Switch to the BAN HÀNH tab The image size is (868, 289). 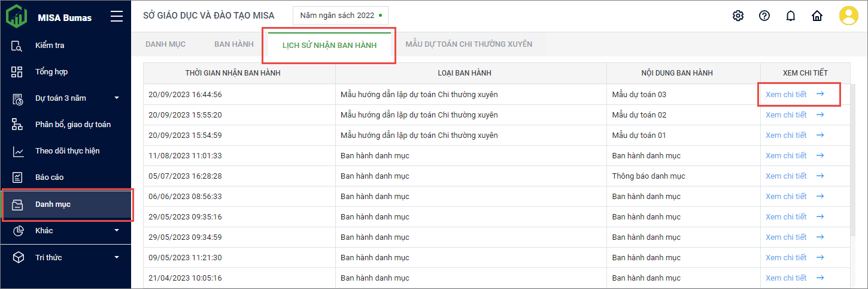234,44
